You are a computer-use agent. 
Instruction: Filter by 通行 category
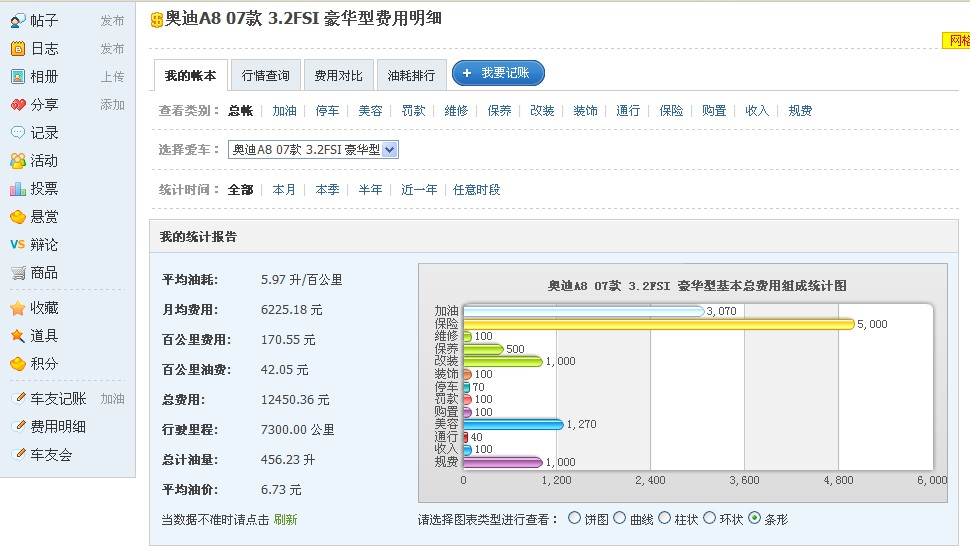tap(628, 111)
